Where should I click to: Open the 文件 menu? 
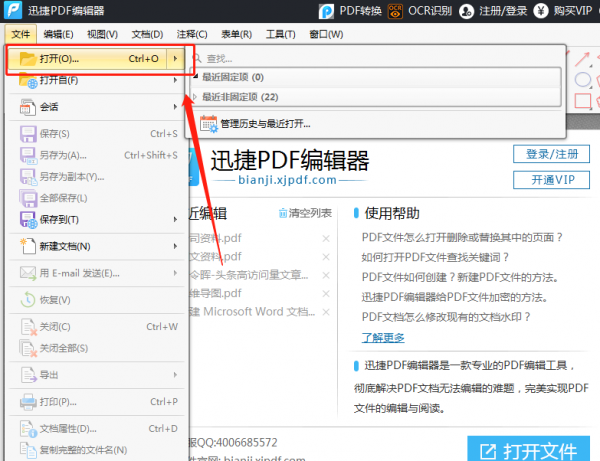click(x=21, y=34)
